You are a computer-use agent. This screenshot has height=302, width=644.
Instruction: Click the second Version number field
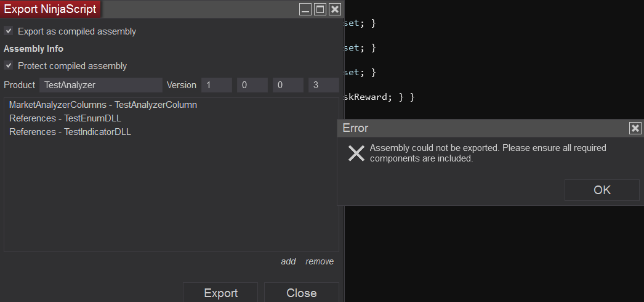click(x=252, y=85)
